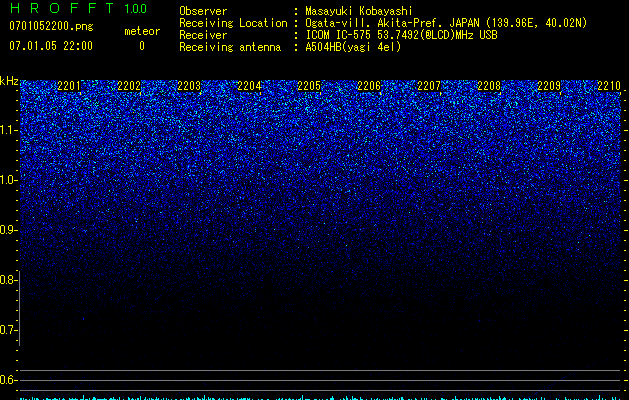Screen dimensions: 629x400
Task: Click the Observer label
Action: coord(203,11)
